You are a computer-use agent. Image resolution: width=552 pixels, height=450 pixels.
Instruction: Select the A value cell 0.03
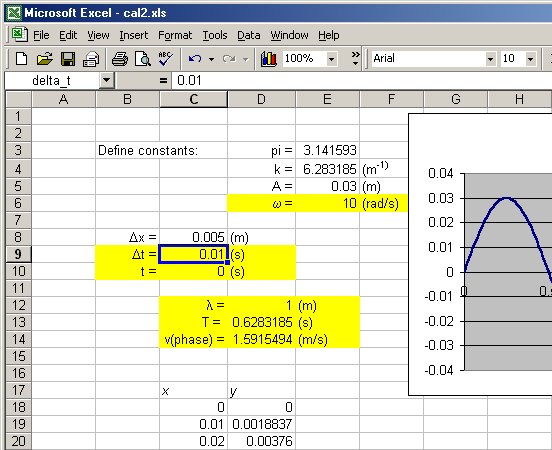tap(328, 186)
